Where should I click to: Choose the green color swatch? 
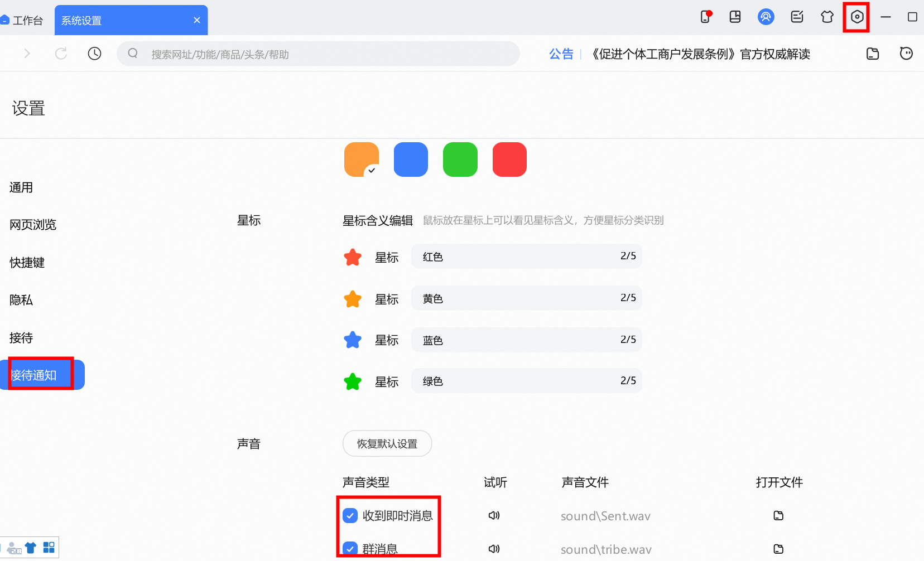[x=460, y=159]
